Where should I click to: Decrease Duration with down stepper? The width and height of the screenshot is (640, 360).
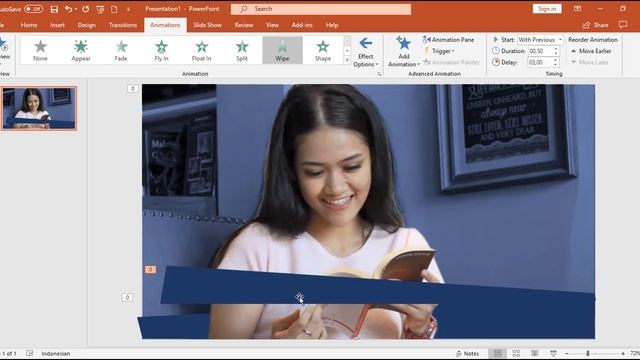pyautogui.click(x=556, y=53)
